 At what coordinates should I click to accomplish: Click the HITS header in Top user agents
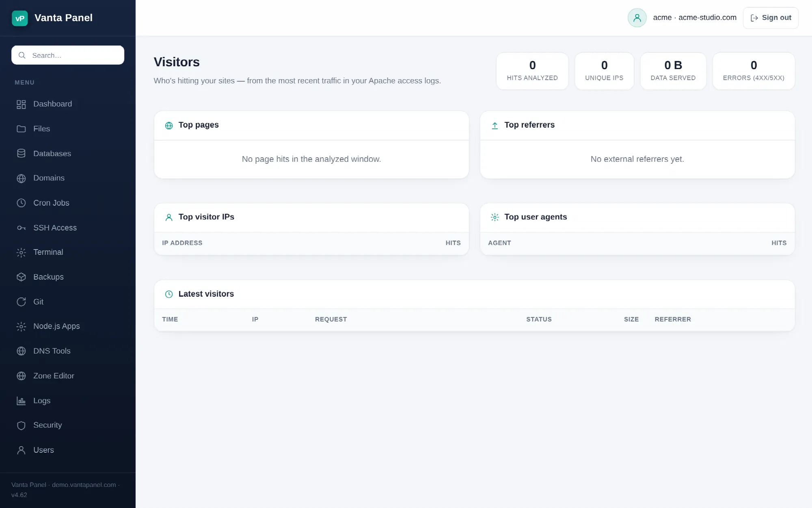pyautogui.click(x=779, y=243)
